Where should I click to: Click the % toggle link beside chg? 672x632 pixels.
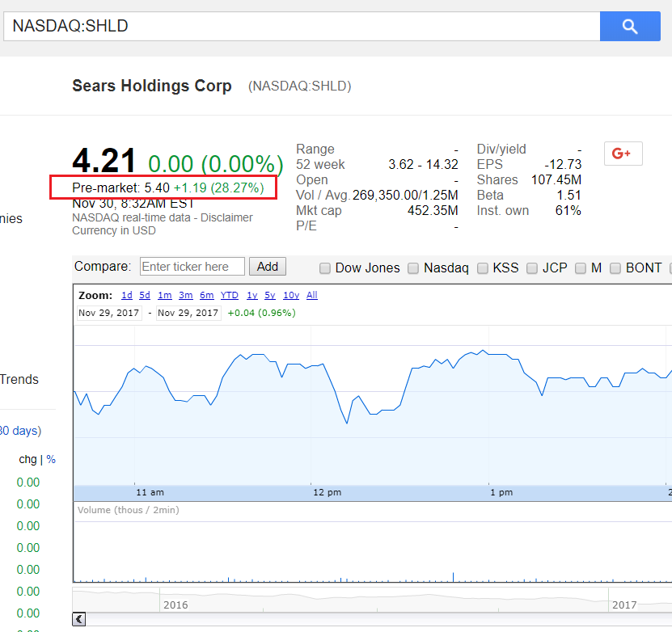tap(51, 459)
